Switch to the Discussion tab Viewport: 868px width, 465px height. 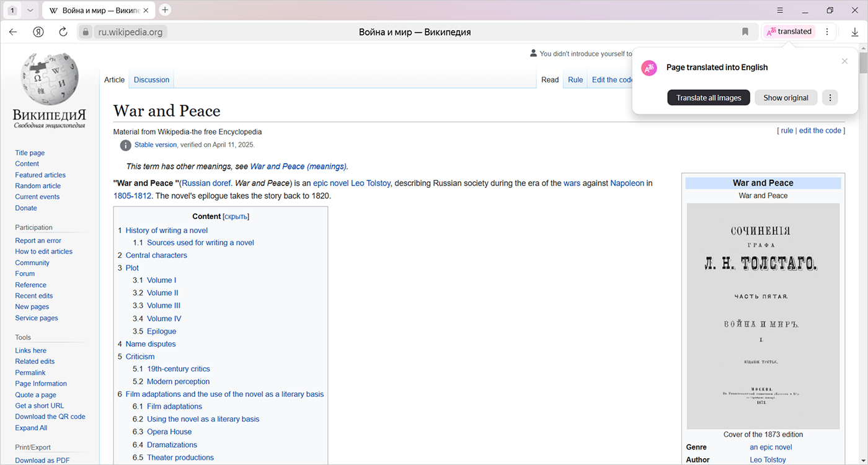click(151, 80)
